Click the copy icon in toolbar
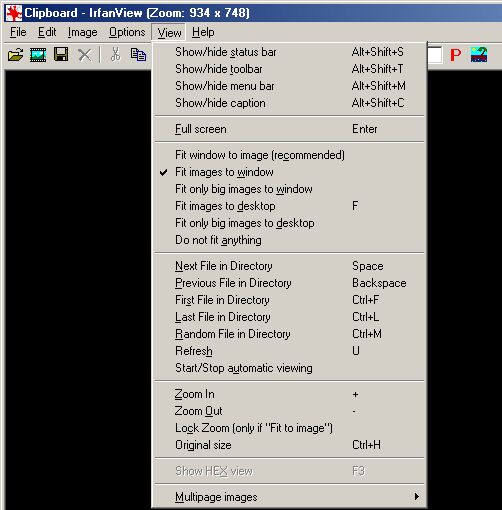502x510 pixels. tap(138, 55)
